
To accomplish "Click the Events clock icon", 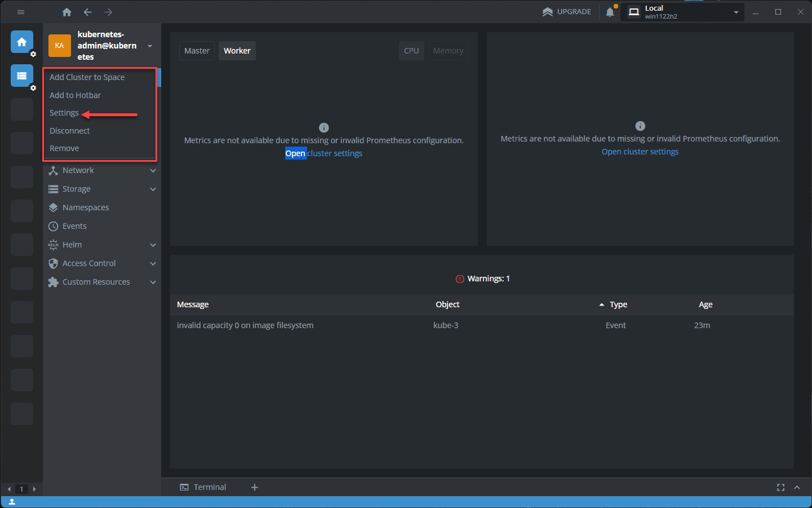I will 54,226.
